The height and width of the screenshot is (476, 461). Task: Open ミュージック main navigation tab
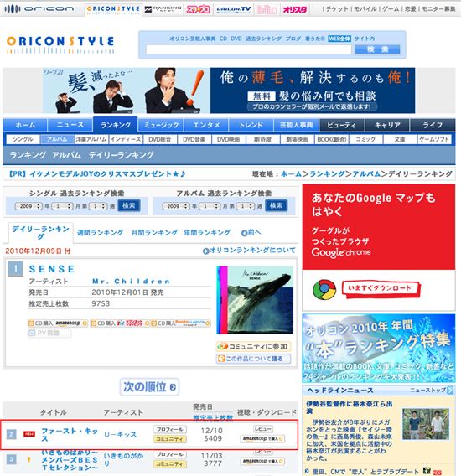[161, 125]
